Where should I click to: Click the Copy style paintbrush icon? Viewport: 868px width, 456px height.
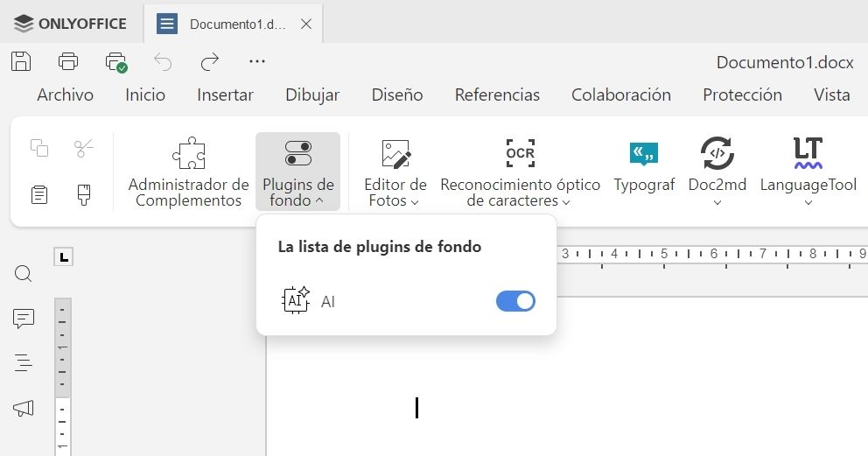84,195
